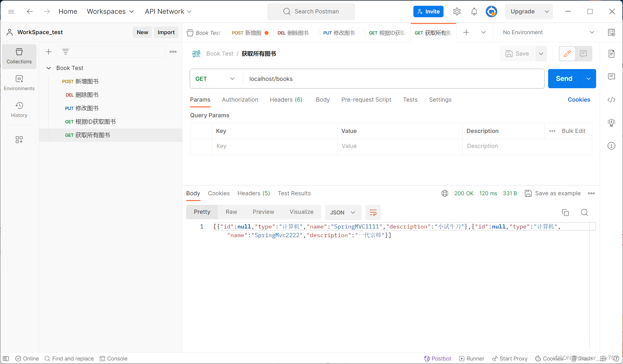Click the Add new tab plus icon
Viewport: 623px width, 364px height.
[x=466, y=32]
